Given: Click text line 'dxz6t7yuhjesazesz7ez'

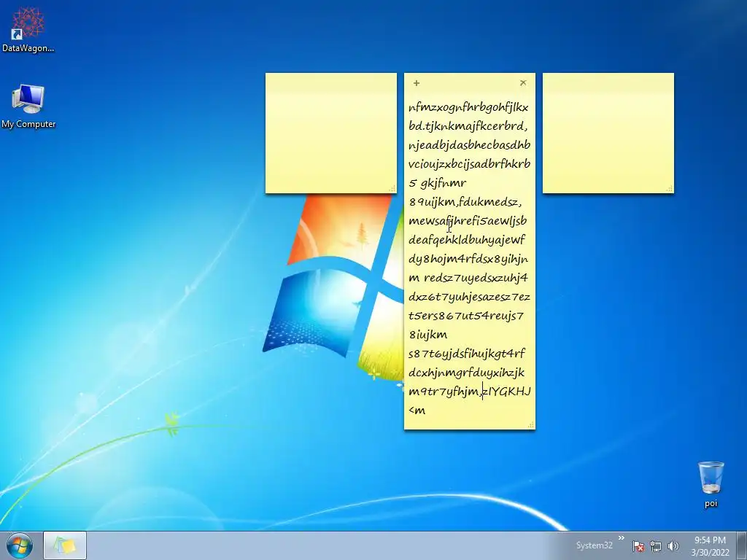Looking at the screenshot, I should (x=469, y=297).
